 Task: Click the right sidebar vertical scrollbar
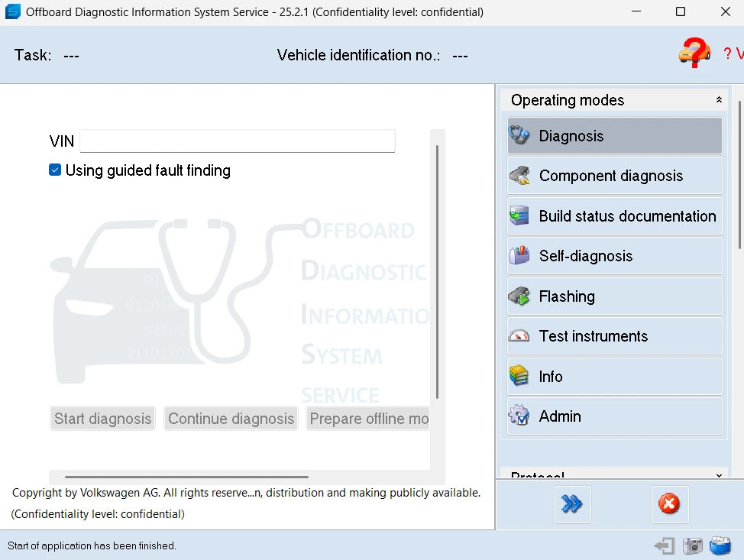[739, 175]
